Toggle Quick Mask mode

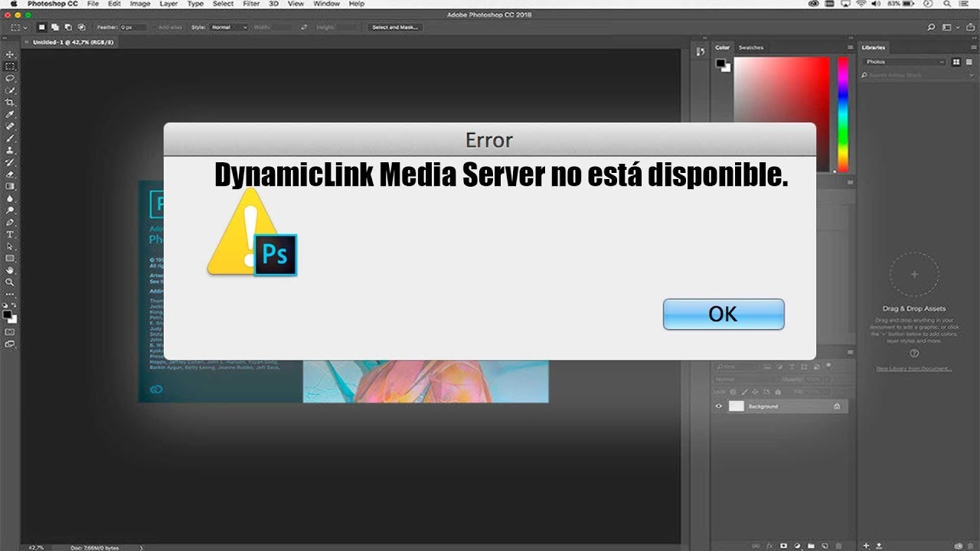(x=10, y=332)
